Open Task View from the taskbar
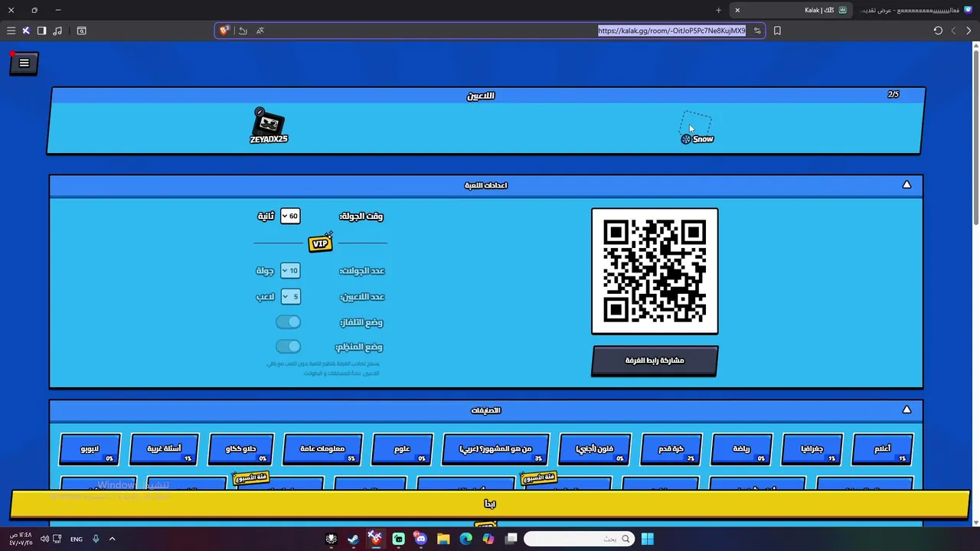Viewport: 980px width, 551px height. (x=511, y=539)
